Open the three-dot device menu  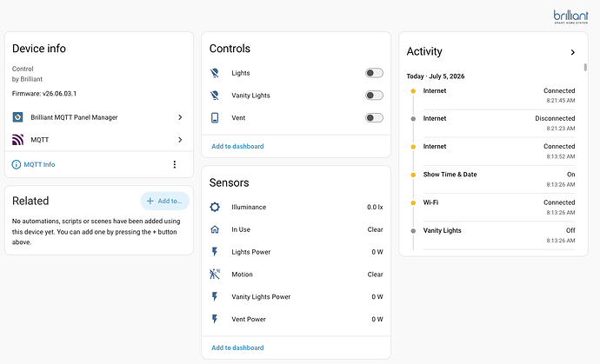[175, 164]
